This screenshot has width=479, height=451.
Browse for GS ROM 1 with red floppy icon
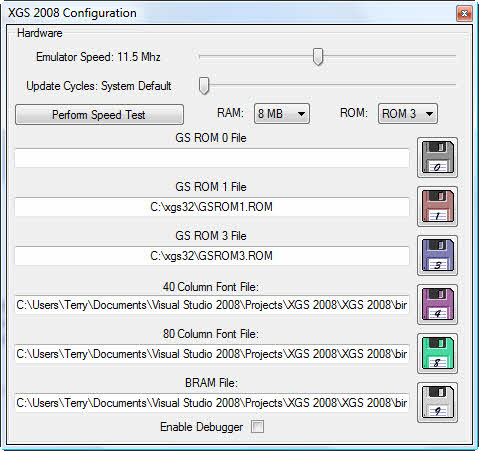pos(437,206)
